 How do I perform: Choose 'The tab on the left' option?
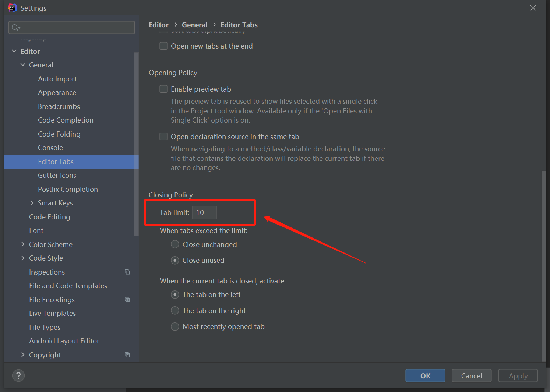[x=175, y=294]
